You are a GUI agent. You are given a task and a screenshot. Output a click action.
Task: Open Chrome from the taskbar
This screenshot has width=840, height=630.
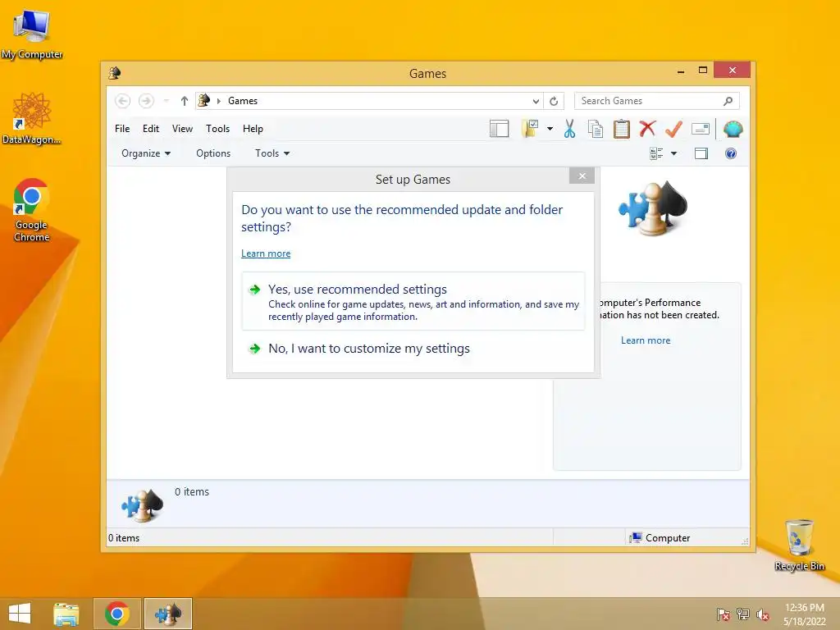click(x=117, y=614)
